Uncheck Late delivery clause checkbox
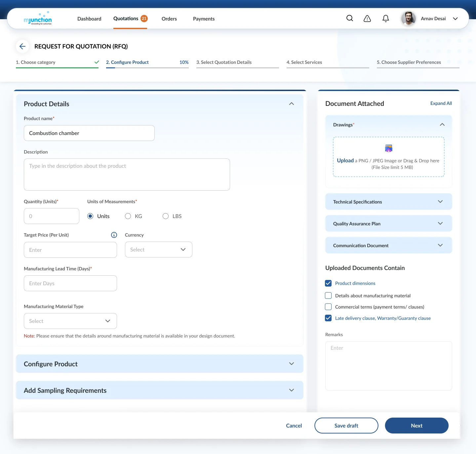This screenshot has height=454, width=476. click(328, 318)
